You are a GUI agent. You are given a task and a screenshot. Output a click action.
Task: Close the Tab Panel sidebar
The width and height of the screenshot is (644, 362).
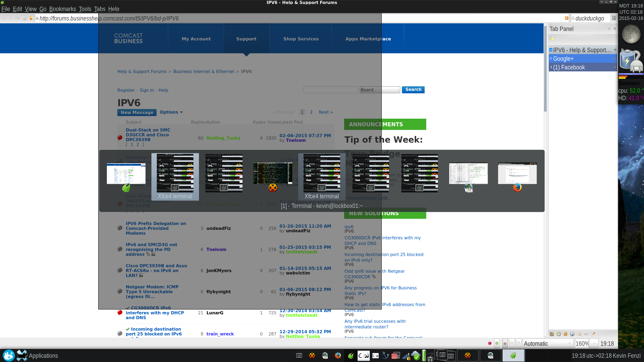(615, 29)
